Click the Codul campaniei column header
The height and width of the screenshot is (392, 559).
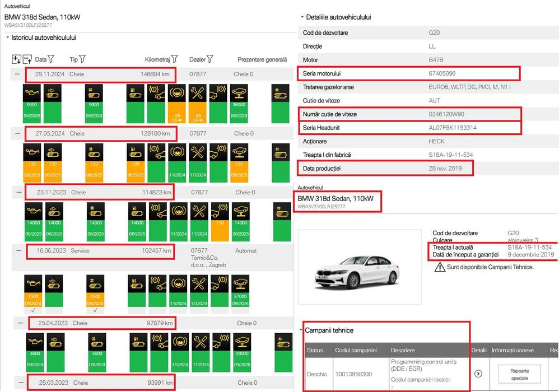tap(356, 351)
